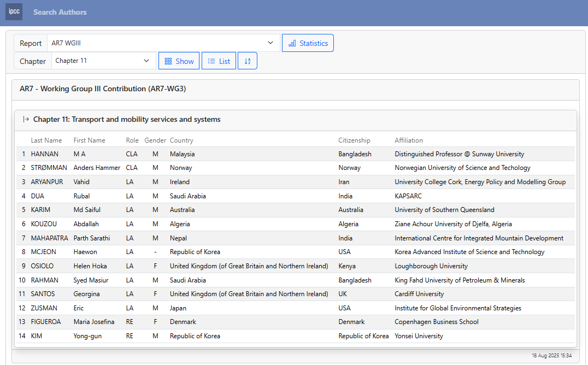Click the IPCC logo icon
The width and height of the screenshot is (588, 365).
[14, 11]
